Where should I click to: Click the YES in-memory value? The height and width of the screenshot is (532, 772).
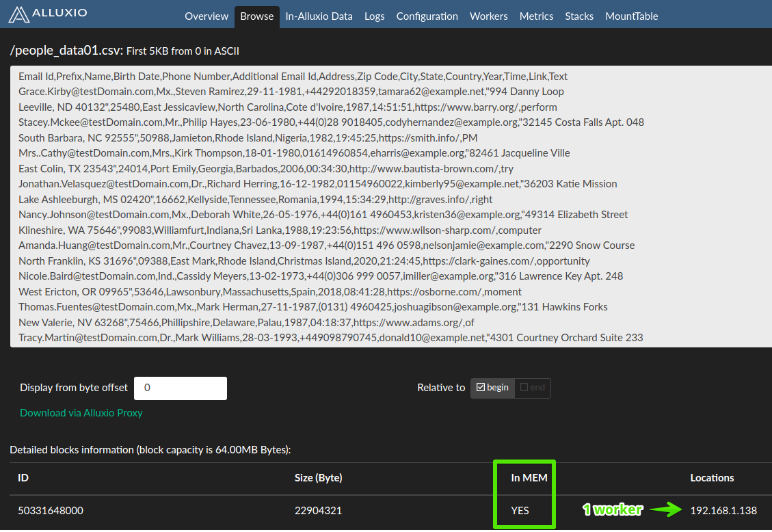tap(520, 511)
